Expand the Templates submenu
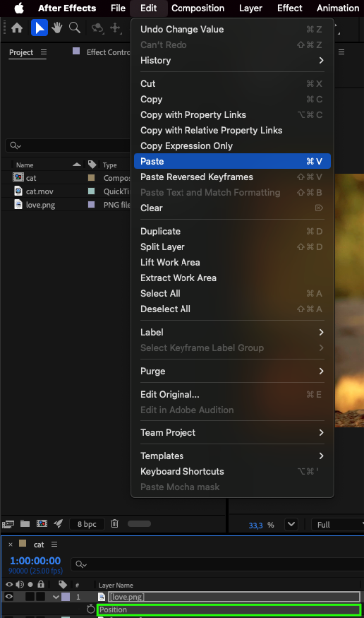 pos(232,456)
